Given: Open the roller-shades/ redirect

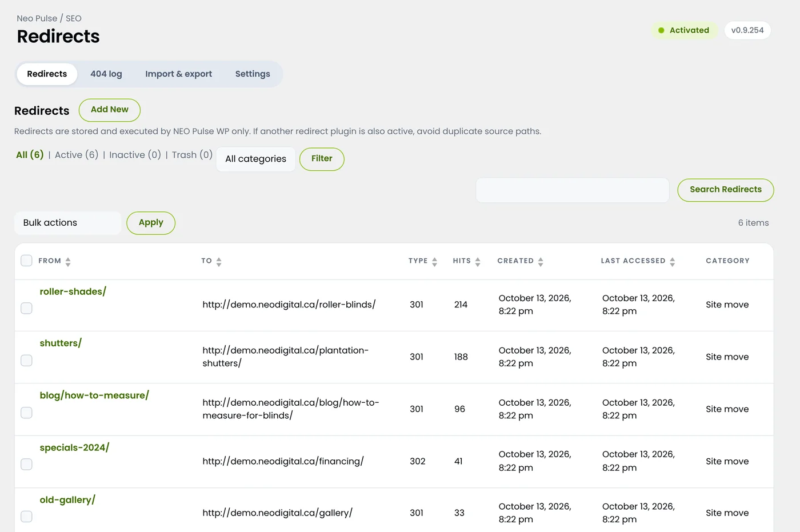Looking at the screenshot, I should (x=73, y=291).
